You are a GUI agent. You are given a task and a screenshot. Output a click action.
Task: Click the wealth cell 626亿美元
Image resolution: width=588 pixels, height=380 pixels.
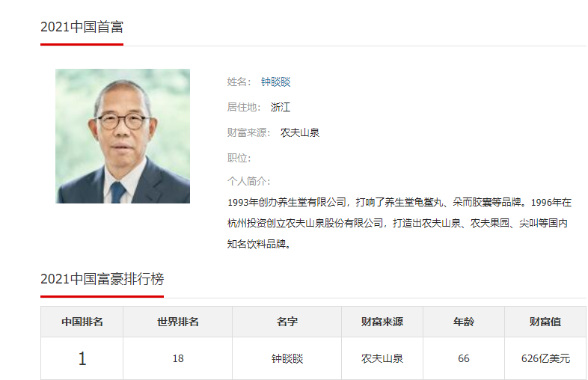click(545, 358)
